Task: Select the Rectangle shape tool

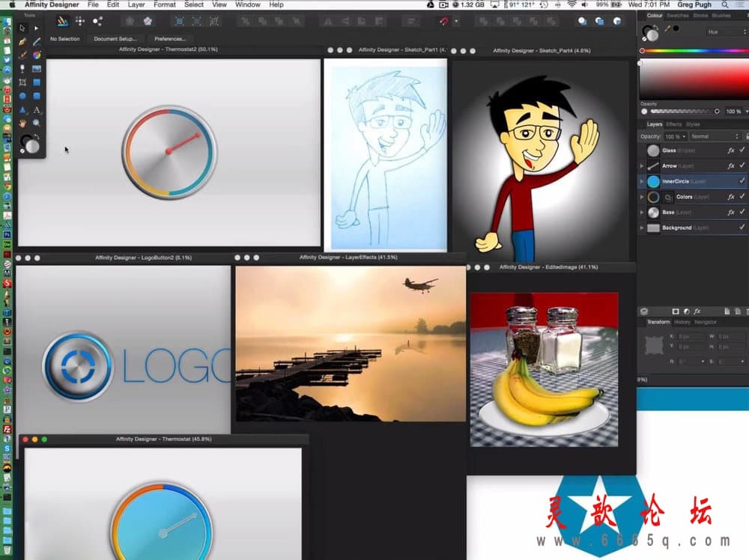Action: point(36,82)
